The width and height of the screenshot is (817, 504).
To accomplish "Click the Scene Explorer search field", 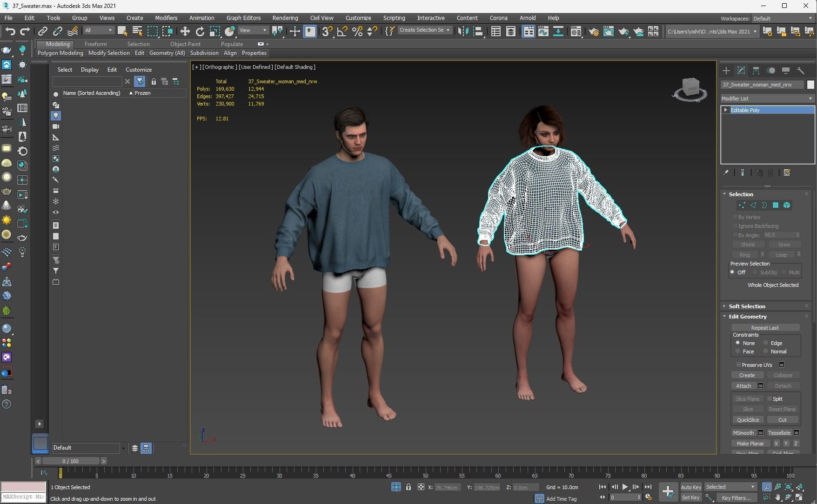I will click(87, 81).
